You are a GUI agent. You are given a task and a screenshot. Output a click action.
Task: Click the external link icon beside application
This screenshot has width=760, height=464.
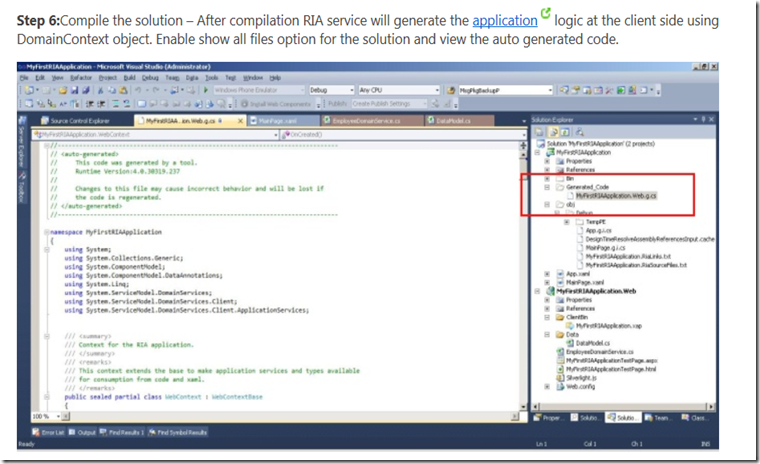click(546, 13)
